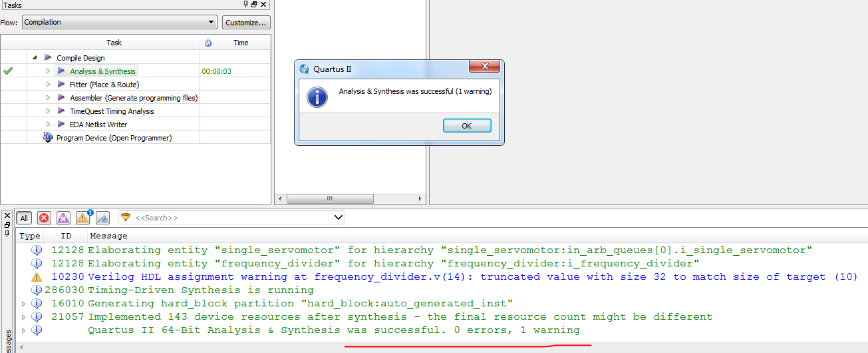The image size is (868, 353).
Task: Click the Program Device programmer icon
Action: (x=48, y=138)
